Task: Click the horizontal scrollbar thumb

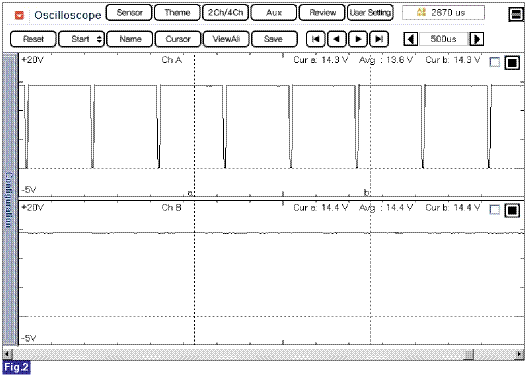Action: [469, 354]
